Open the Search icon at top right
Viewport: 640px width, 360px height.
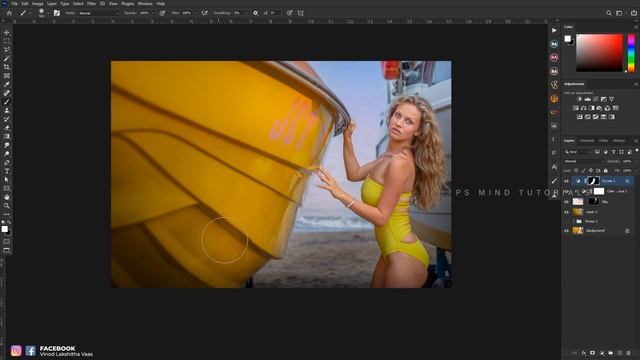coord(609,13)
